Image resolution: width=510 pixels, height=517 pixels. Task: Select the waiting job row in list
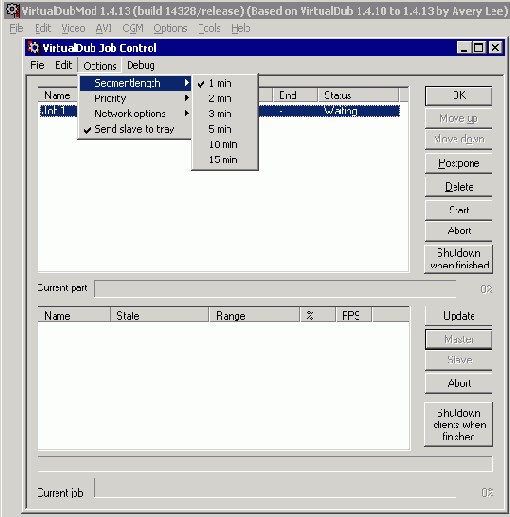(x=219, y=111)
